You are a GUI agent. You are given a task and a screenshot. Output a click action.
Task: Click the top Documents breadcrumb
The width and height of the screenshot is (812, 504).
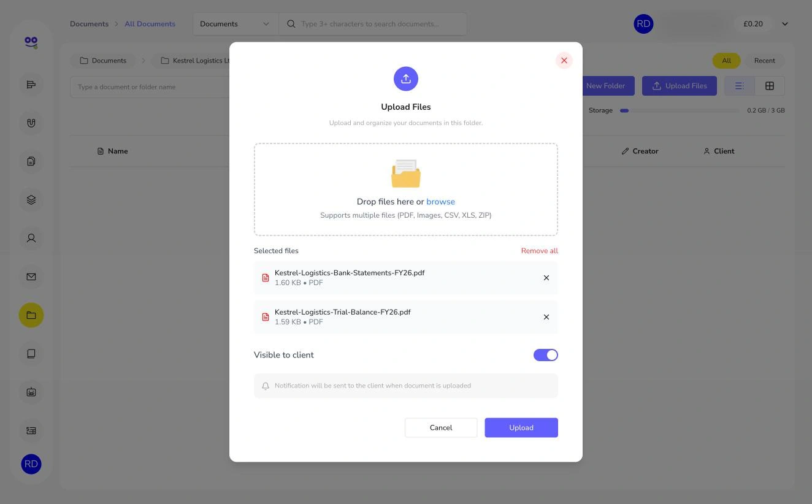pyautogui.click(x=89, y=24)
